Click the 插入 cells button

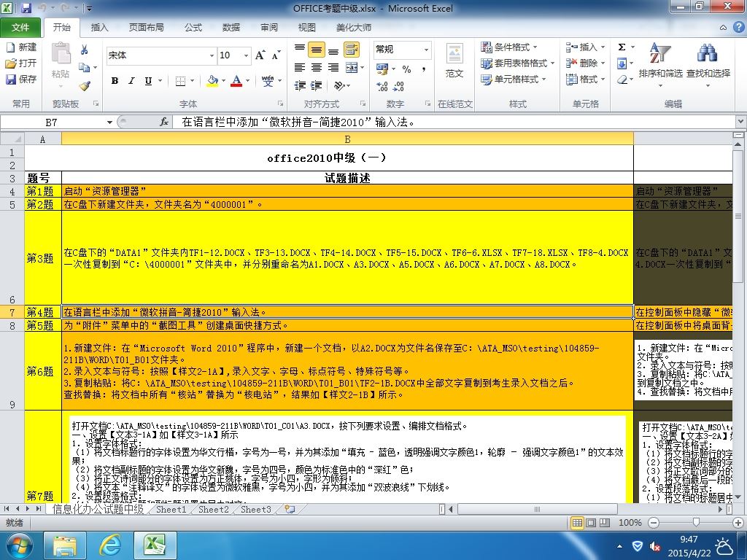point(585,47)
